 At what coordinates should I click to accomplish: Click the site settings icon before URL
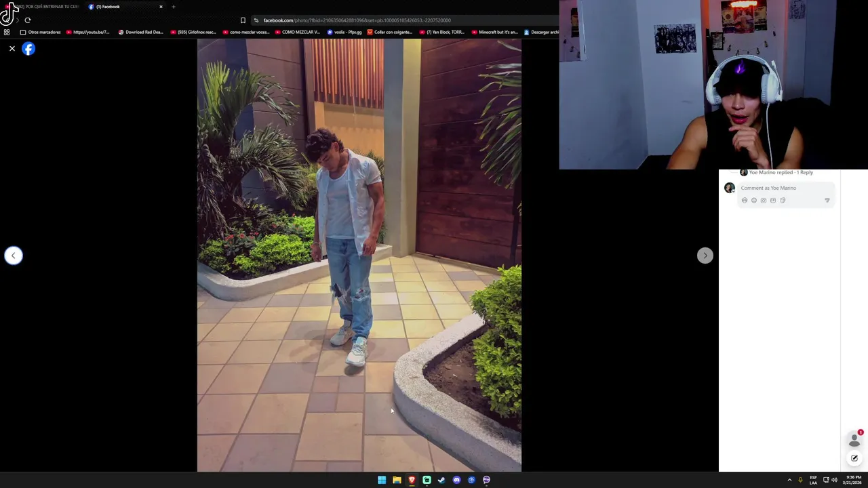[x=256, y=20]
